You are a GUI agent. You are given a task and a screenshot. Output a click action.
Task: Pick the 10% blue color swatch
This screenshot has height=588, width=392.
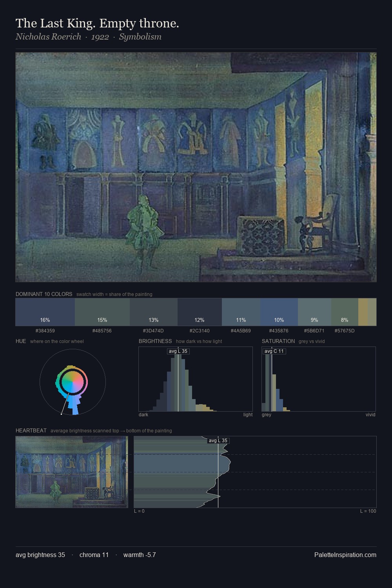coord(279,312)
